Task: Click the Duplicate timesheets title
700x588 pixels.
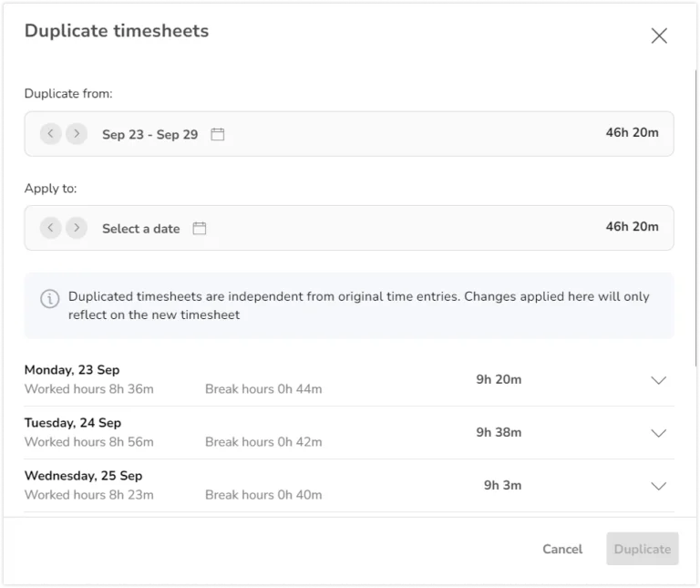Action: [x=117, y=31]
